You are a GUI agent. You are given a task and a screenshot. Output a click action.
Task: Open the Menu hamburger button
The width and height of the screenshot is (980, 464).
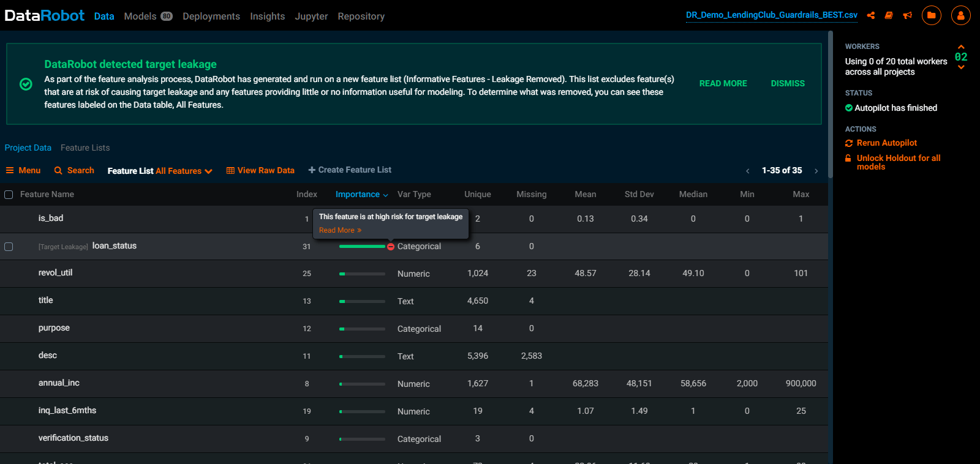click(23, 170)
